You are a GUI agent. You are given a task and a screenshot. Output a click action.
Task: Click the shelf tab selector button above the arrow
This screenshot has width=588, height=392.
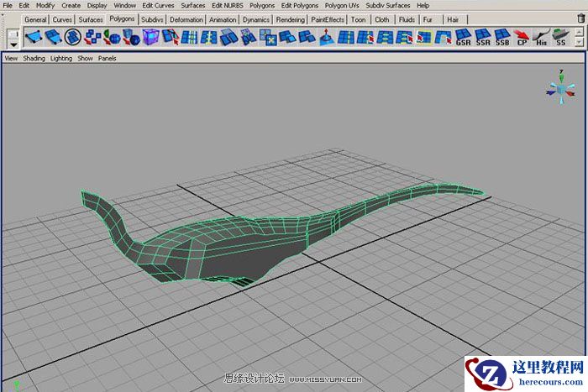click(13, 34)
